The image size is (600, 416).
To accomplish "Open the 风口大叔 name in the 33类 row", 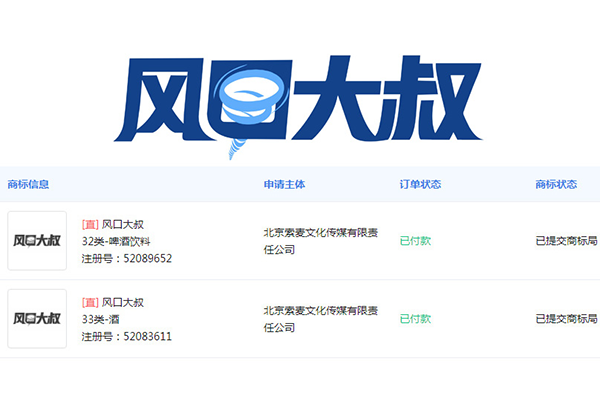I will tap(123, 302).
